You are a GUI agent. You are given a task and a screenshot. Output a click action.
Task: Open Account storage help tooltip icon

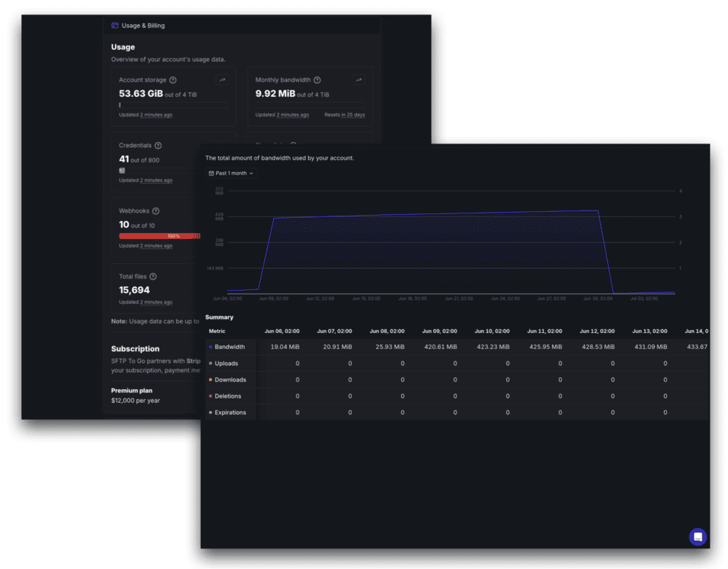click(173, 80)
